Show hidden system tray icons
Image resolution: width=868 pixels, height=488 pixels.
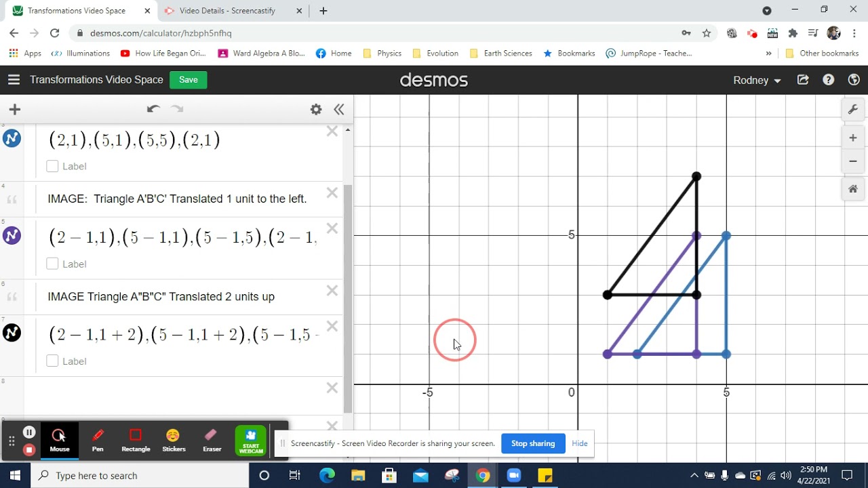[x=694, y=476]
